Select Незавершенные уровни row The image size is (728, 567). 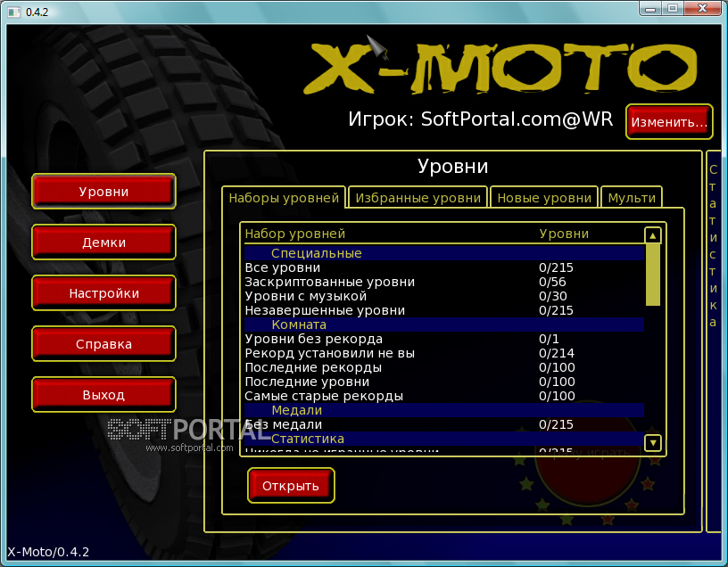[x=444, y=310]
